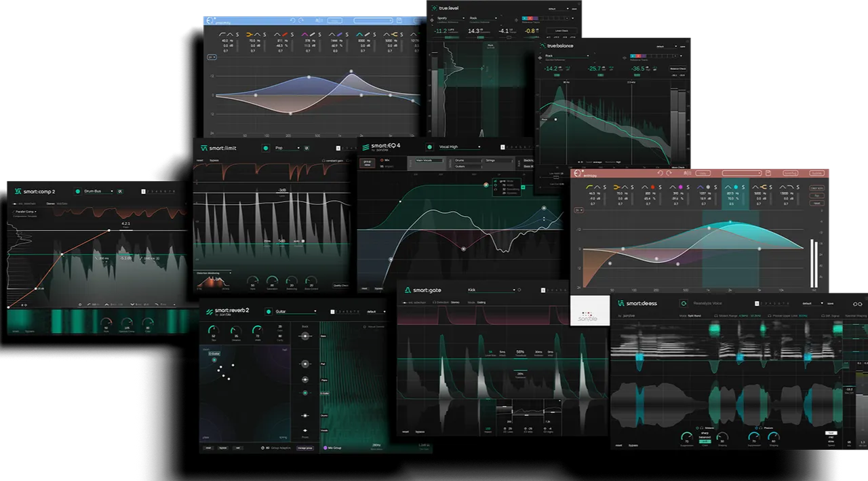Click the true:balance logo icon

pos(542,45)
